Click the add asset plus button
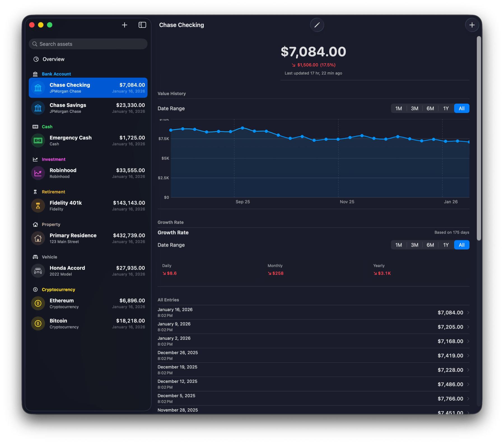This screenshot has height=443, width=504. pos(125,25)
